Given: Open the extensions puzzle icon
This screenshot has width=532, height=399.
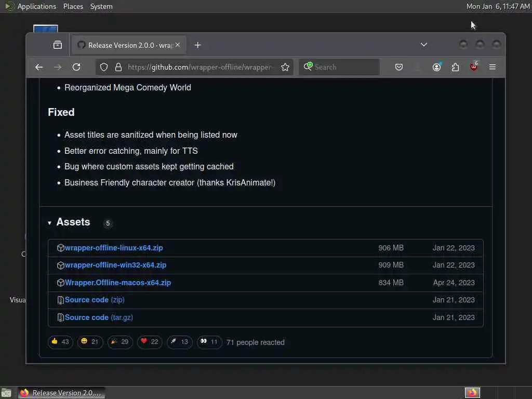Looking at the screenshot, I should point(455,67).
